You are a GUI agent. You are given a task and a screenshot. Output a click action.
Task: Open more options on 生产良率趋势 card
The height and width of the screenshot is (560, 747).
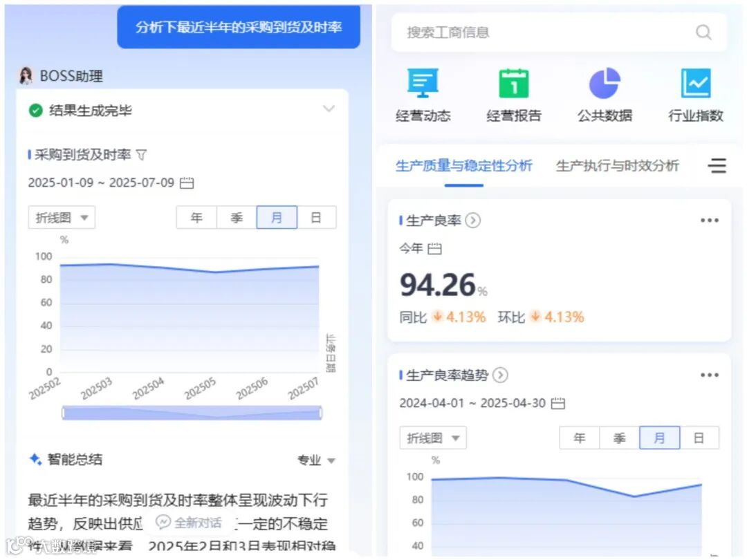click(710, 375)
